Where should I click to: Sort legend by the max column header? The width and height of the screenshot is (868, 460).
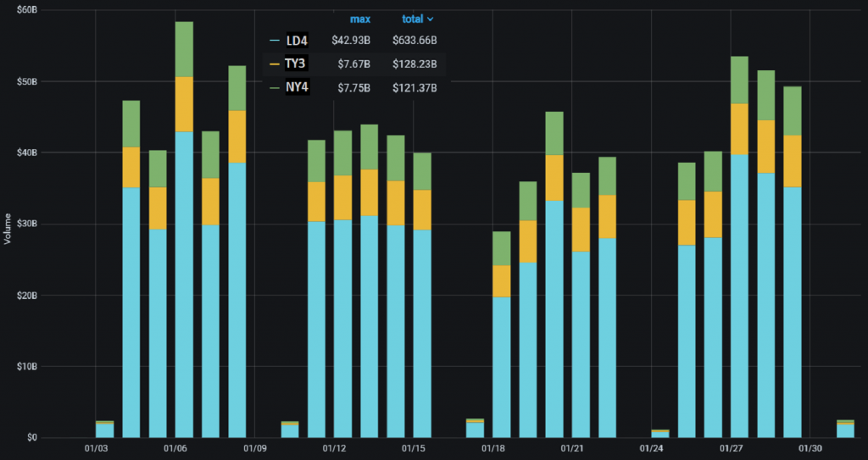(359, 19)
